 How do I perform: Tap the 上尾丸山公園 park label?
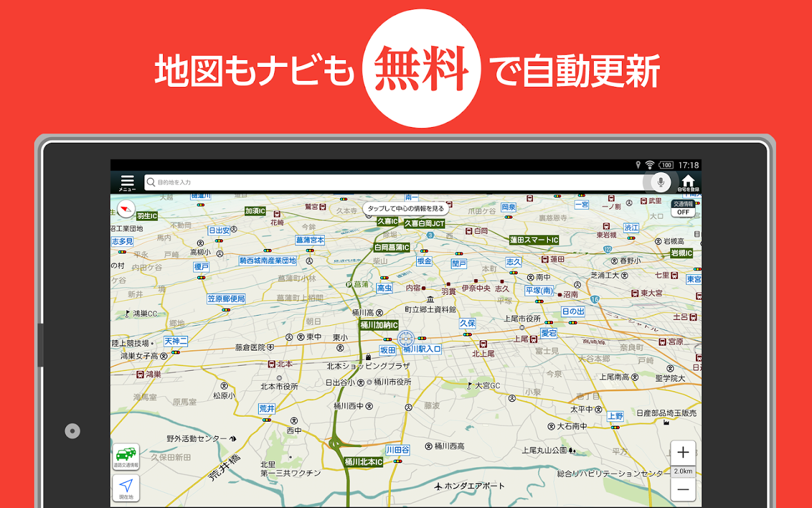pos(548,450)
